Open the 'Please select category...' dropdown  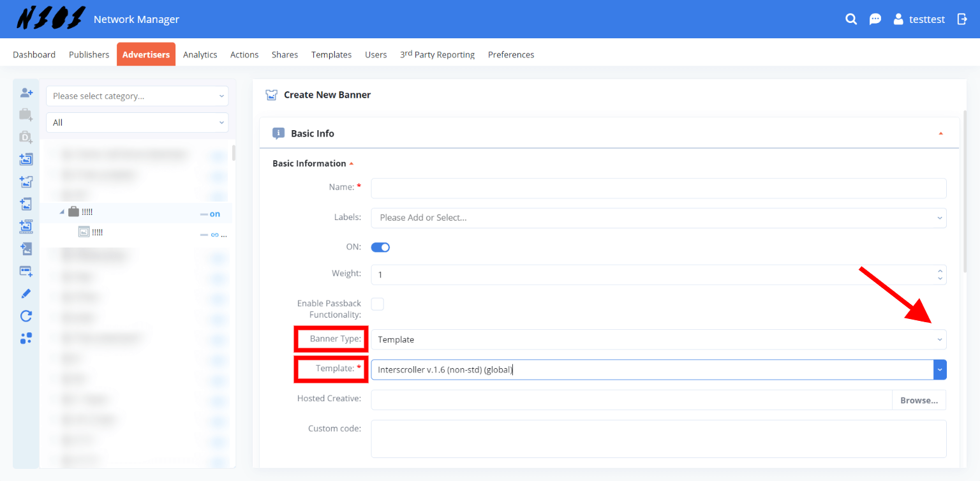[x=137, y=96]
